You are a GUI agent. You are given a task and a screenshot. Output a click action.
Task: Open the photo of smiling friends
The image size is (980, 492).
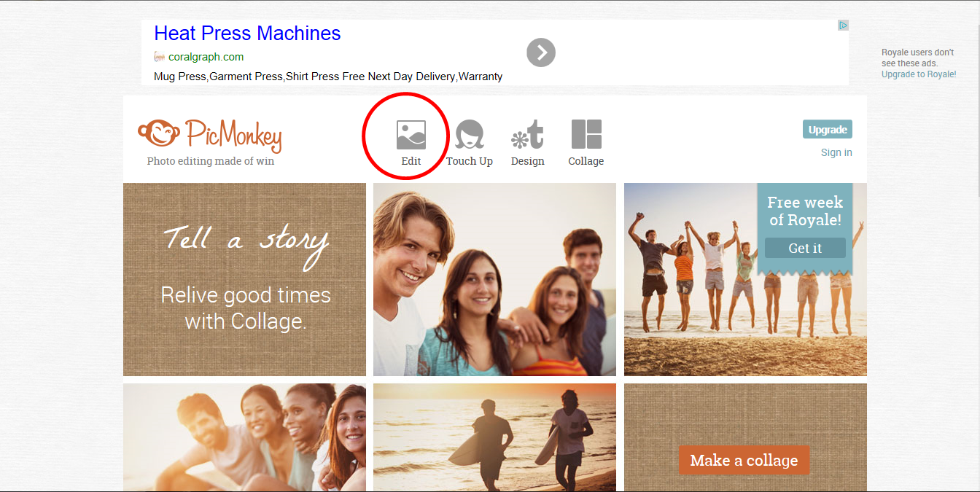494,279
